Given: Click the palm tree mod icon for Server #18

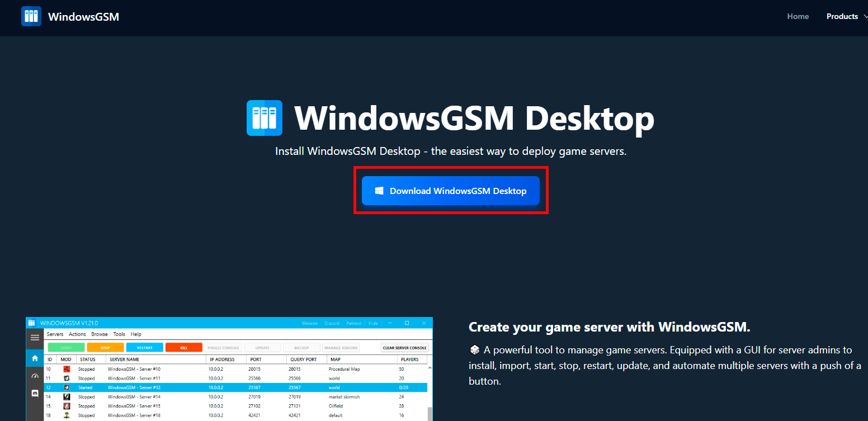Looking at the screenshot, I should tap(67, 415).
